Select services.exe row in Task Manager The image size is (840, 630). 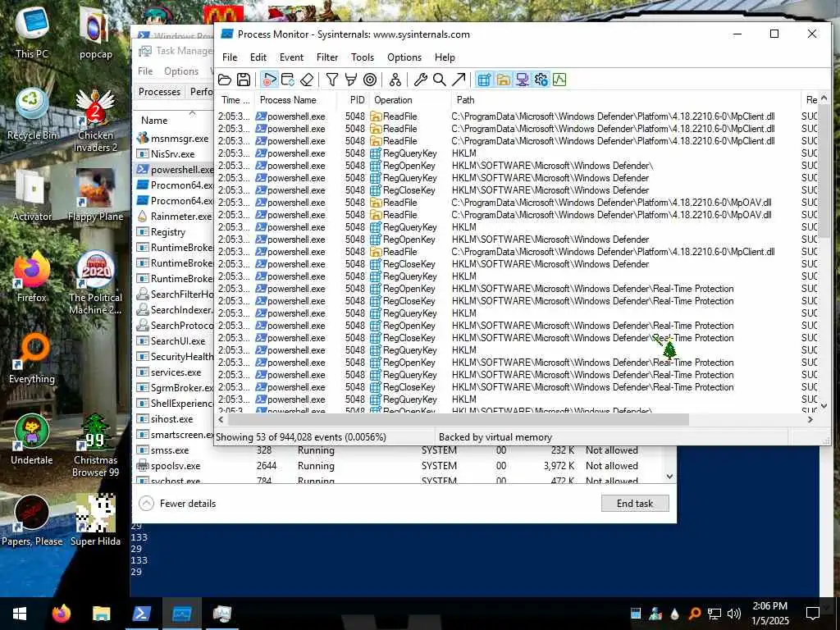(174, 372)
